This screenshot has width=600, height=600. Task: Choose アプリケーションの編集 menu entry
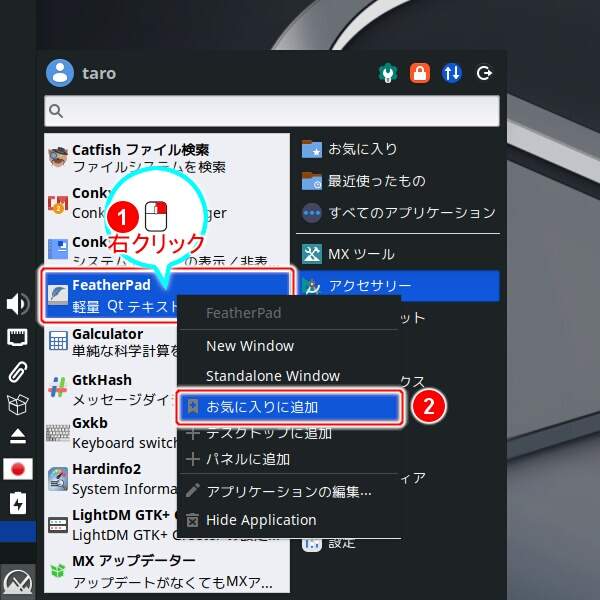pyautogui.click(x=288, y=491)
